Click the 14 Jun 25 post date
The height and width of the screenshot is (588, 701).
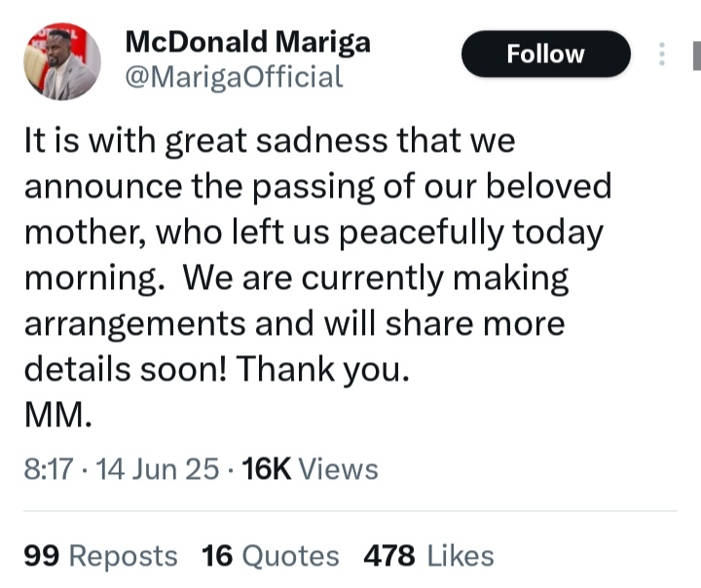pos(158,469)
